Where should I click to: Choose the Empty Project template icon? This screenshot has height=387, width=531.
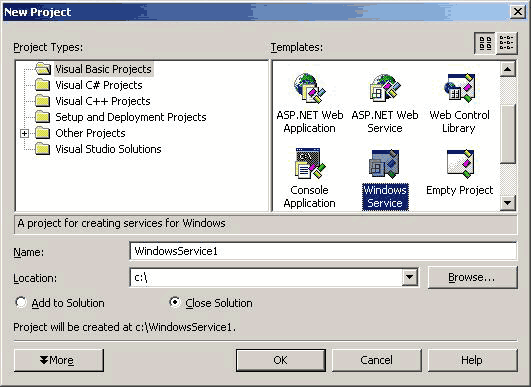click(460, 164)
